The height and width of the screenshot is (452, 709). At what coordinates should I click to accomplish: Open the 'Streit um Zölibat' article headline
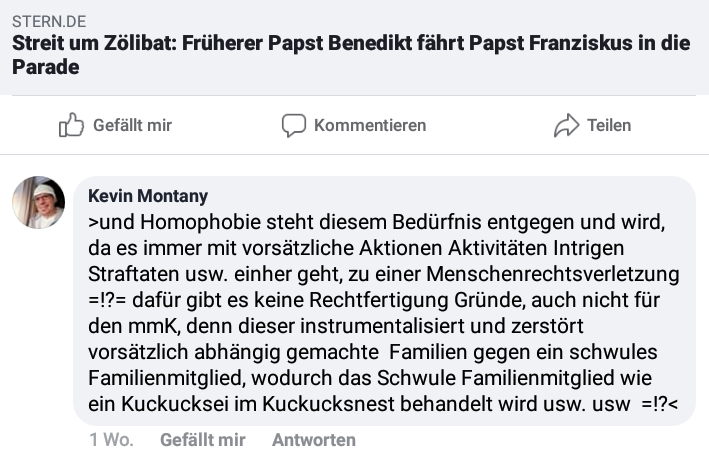pyautogui.click(x=351, y=55)
